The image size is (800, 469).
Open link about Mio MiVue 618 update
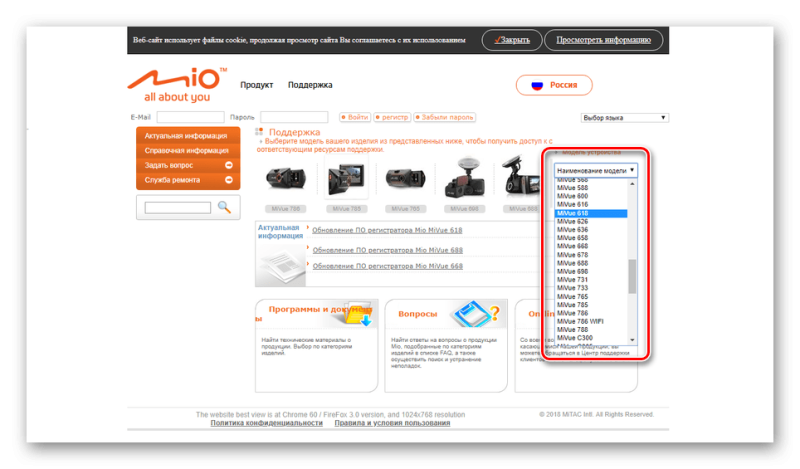pyautogui.click(x=387, y=230)
